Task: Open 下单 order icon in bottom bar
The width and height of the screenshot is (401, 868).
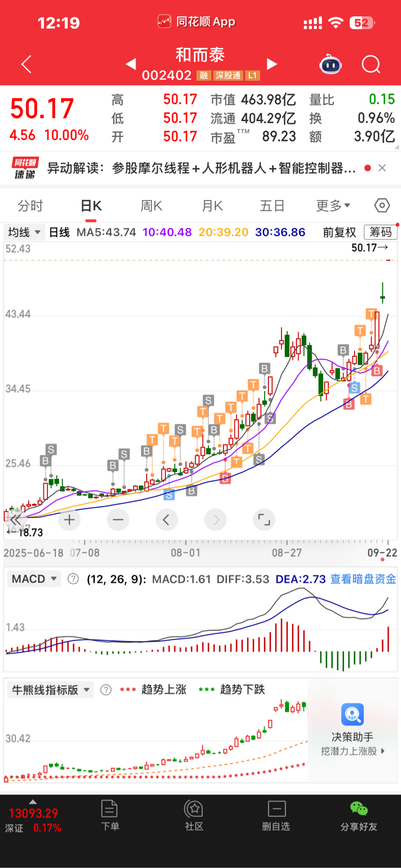Action: click(x=110, y=815)
